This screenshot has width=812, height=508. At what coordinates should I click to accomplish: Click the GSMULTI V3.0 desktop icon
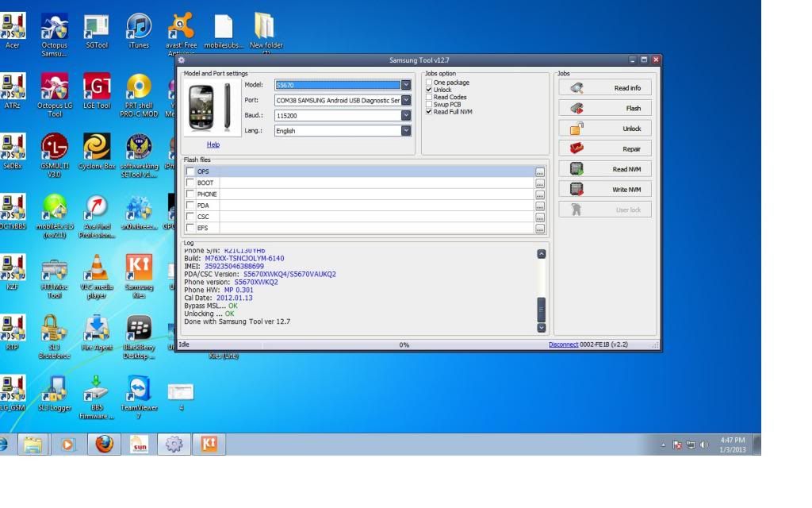pos(55,155)
